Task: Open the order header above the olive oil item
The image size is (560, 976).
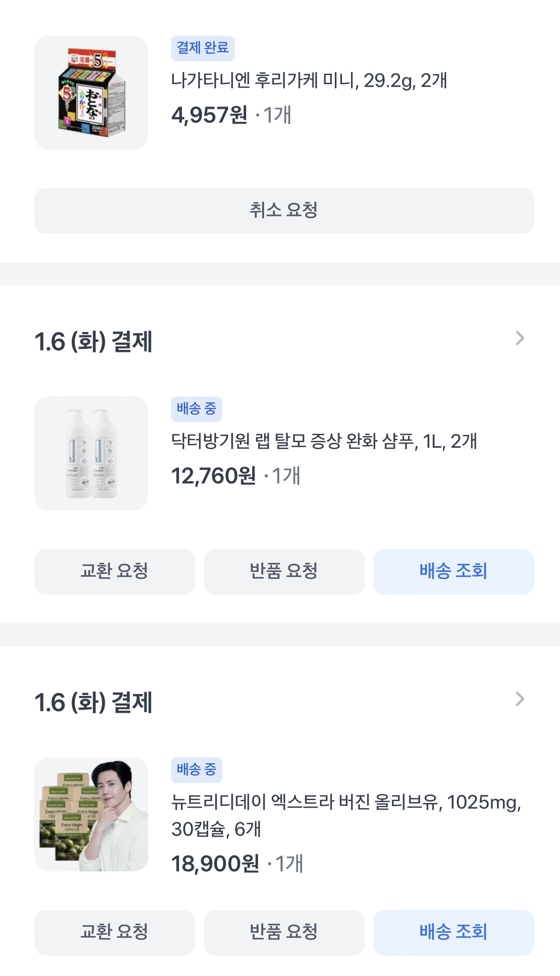Action: 94,702
